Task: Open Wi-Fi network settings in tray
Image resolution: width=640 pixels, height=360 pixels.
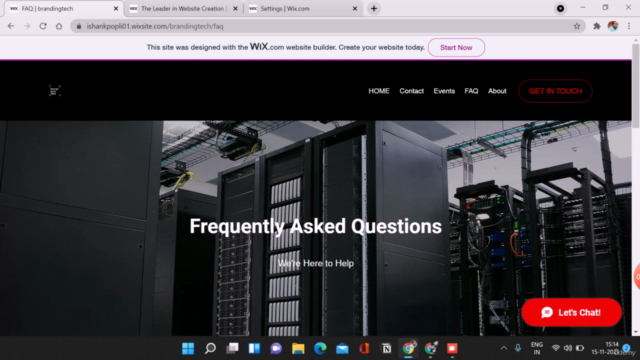Action: tap(556, 348)
